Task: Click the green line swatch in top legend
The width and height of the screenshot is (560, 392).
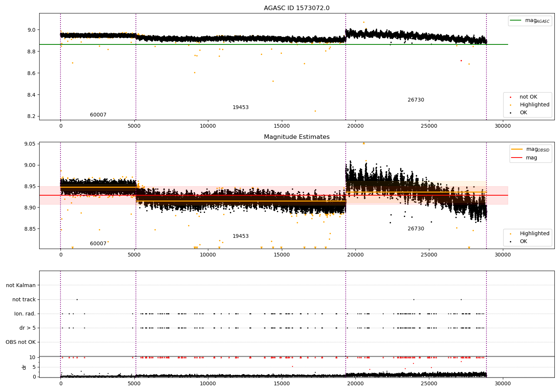Action: pos(516,21)
